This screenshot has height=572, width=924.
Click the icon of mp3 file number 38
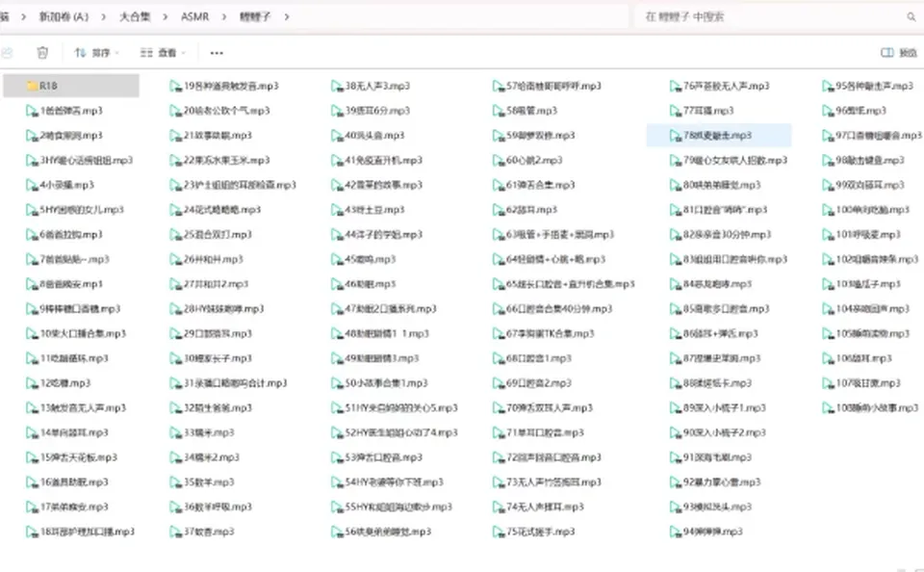pos(337,86)
